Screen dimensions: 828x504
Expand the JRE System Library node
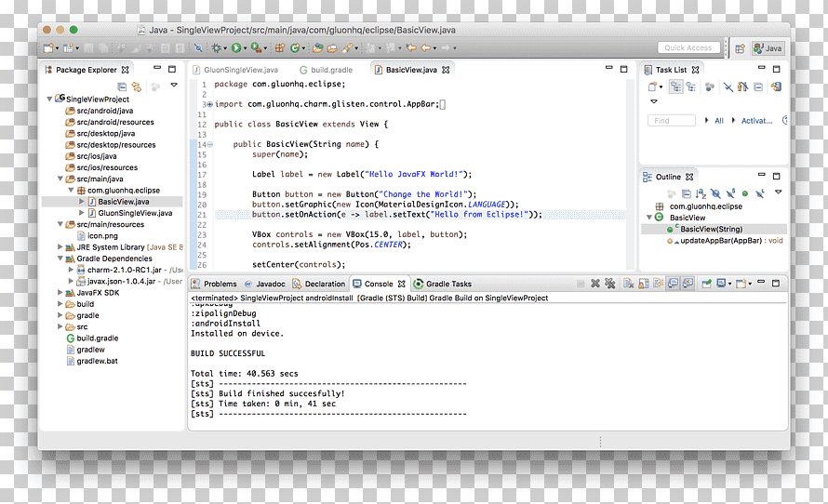coord(60,247)
